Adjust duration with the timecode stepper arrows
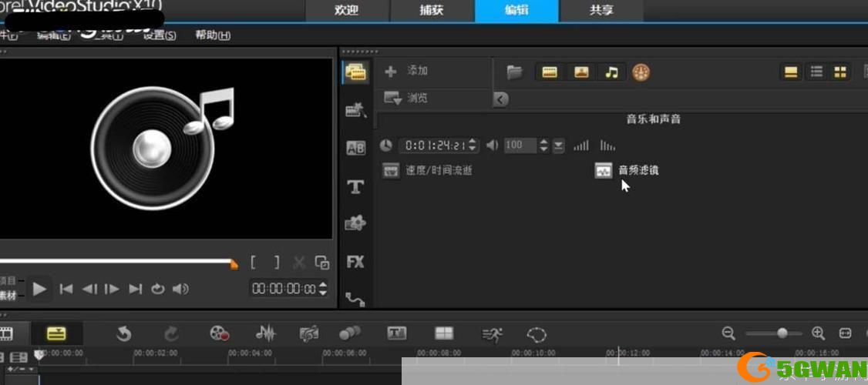 (473, 146)
